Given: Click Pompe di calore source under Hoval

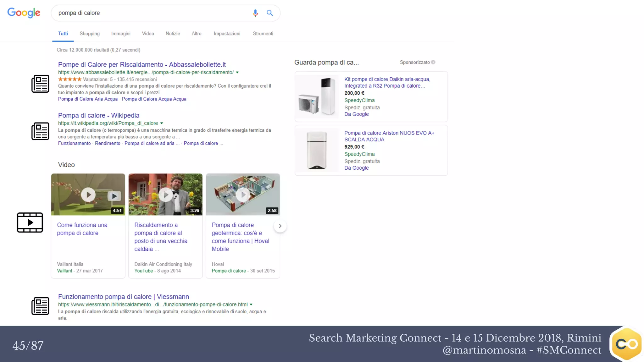Looking at the screenshot, I should 229,271.
